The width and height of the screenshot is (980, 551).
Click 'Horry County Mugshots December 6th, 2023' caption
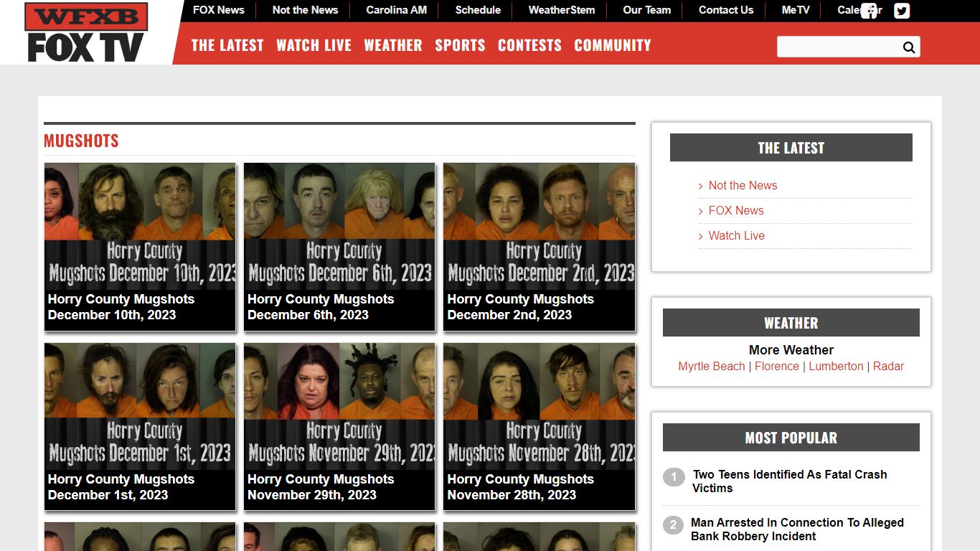tap(321, 307)
